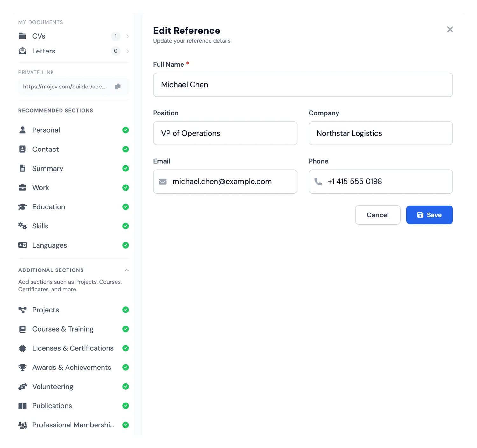The height and width of the screenshot is (448, 477).
Task: Click the Position field with VP of Operations
Action: point(225,133)
